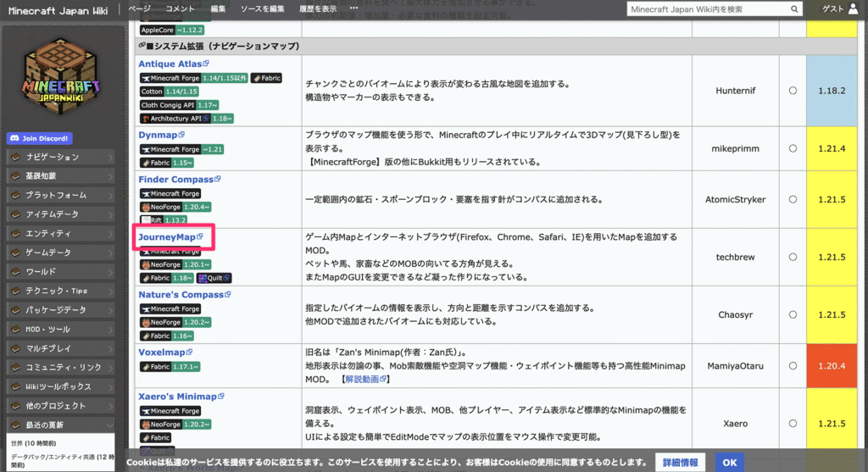This screenshot has width=868, height=472.
Task: Click the Fabric 1.15~ badge under Dynmap
Action: (167, 163)
